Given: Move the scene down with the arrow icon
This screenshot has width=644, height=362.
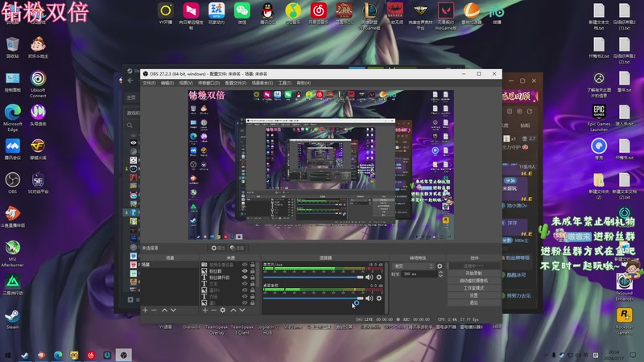Looking at the screenshot, I should click(173, 311).
